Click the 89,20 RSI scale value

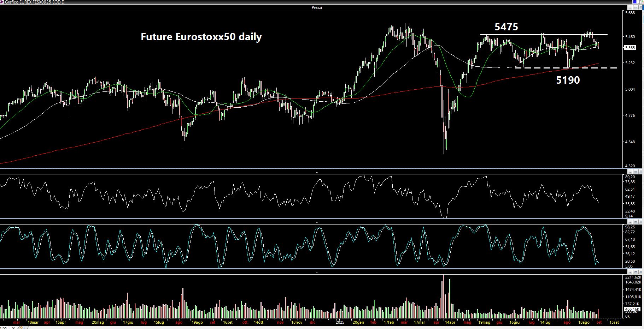(630, 177)
